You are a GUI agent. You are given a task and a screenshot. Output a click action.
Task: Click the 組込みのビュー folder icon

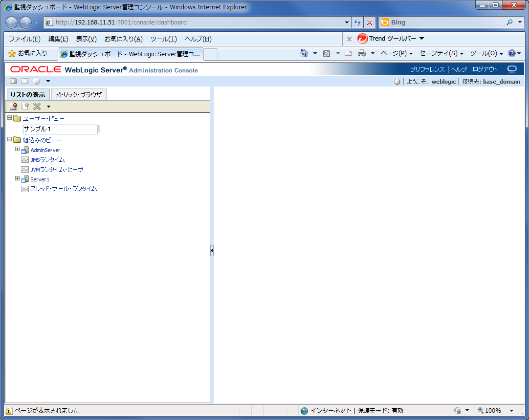tap(17, 140)
